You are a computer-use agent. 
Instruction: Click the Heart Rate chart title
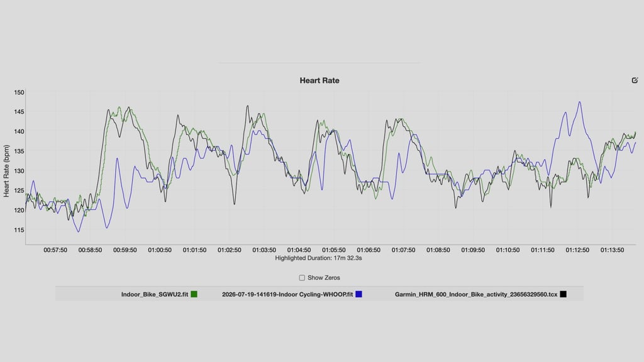tap(319, 80)
